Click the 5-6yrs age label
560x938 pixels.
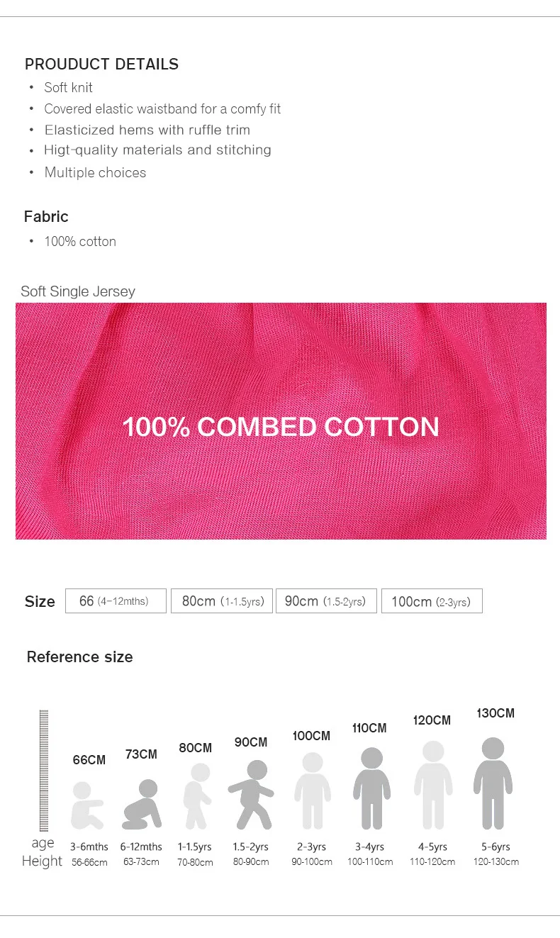495,847
